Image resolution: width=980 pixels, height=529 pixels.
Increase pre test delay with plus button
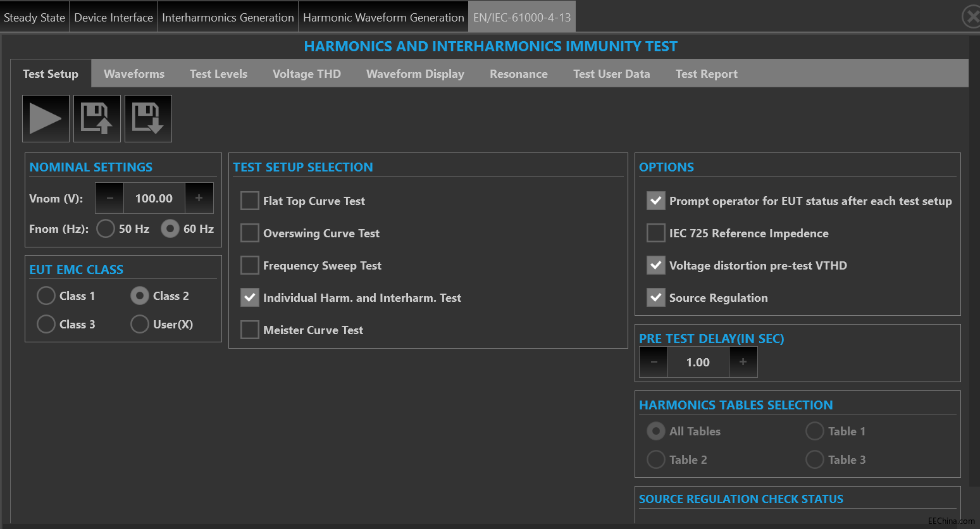(743, 362)
